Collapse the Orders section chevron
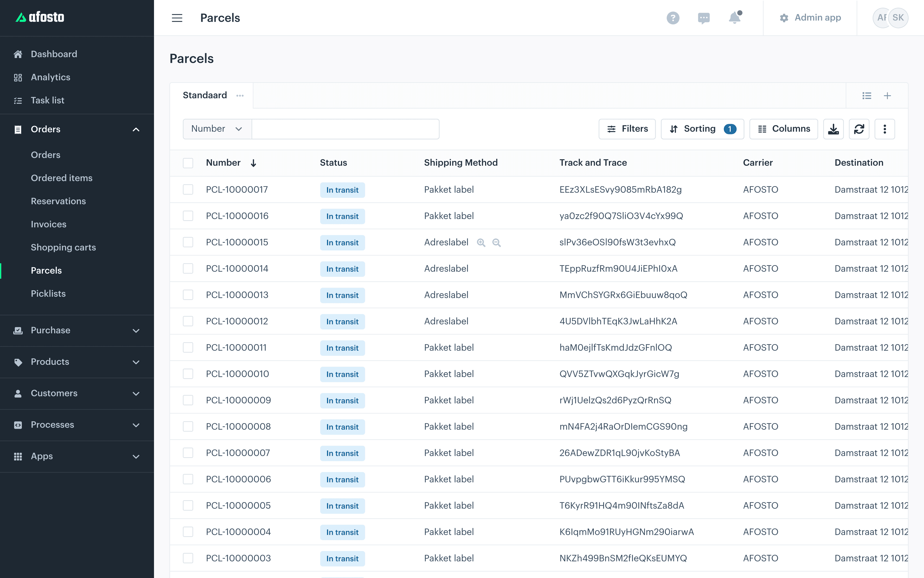This screenshot has height=578, width=924. click(x=136, y=130)
